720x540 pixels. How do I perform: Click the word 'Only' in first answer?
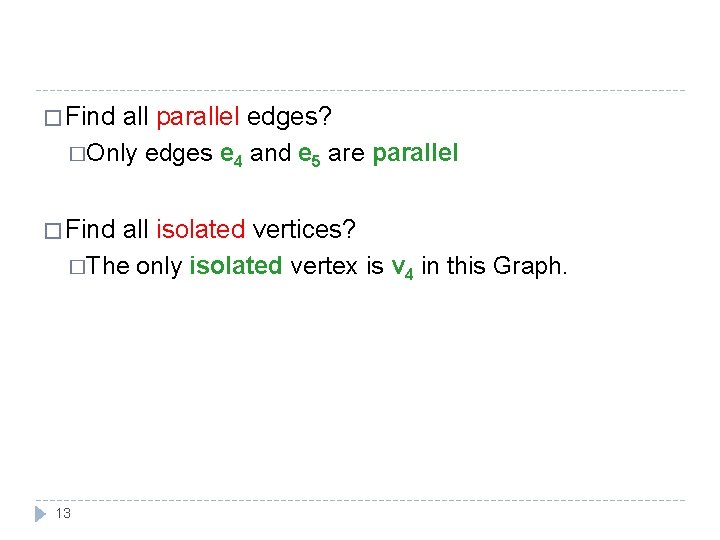112,154
